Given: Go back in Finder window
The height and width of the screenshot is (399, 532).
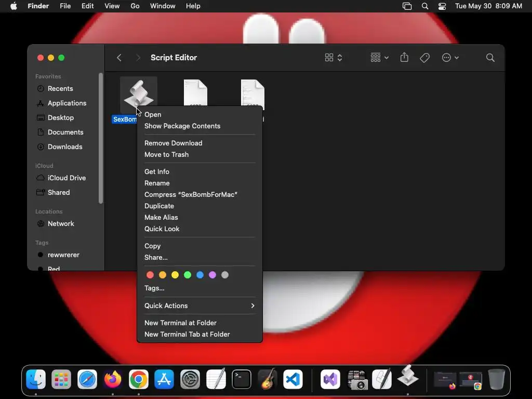Looking at the screenshot, I should [x=119, y=58].
